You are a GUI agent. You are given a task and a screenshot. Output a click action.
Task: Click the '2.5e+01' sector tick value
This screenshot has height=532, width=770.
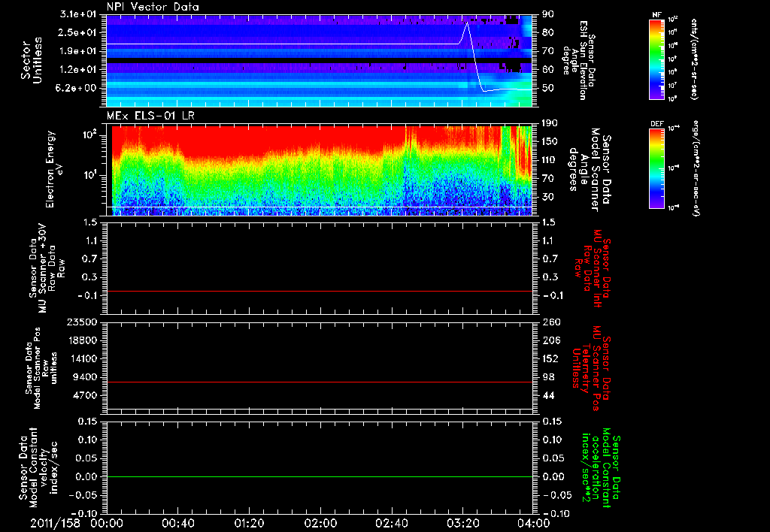pos(78,32)
